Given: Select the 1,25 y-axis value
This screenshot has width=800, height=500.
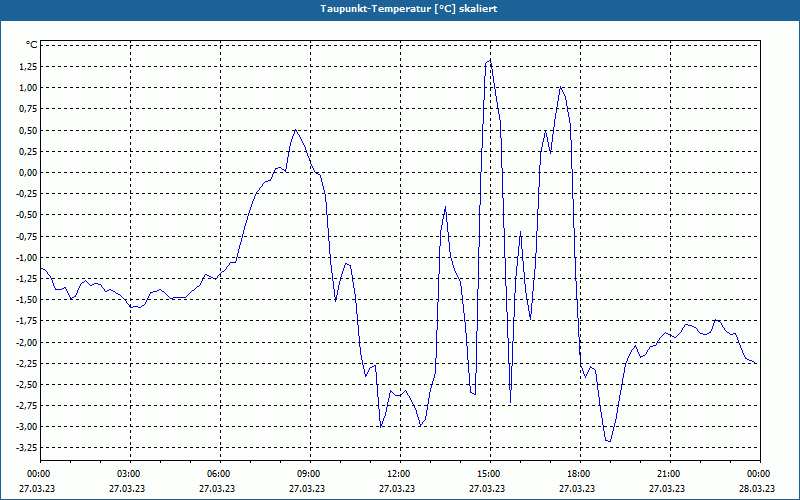Looking at the screenshot, I should click(x=28, y=66).
